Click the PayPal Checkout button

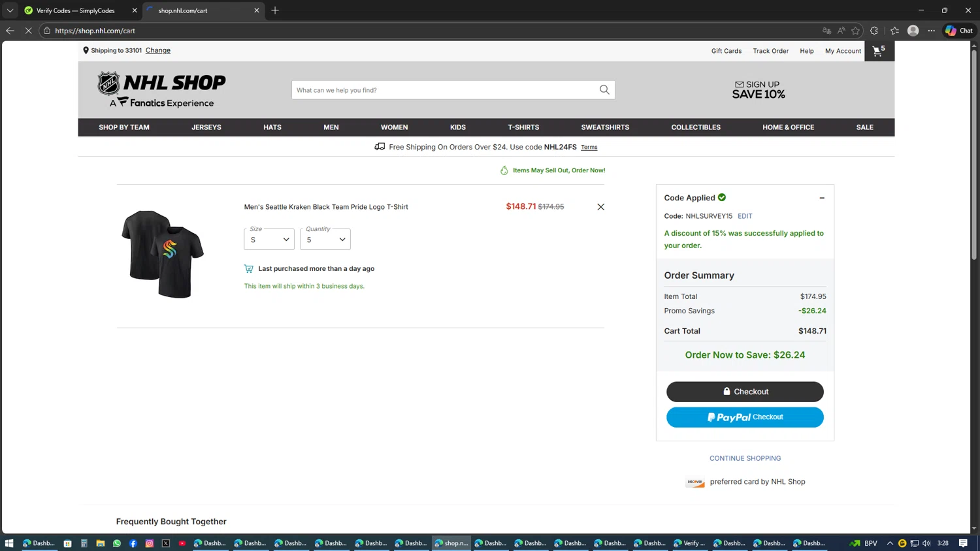(x=745, y=417)
